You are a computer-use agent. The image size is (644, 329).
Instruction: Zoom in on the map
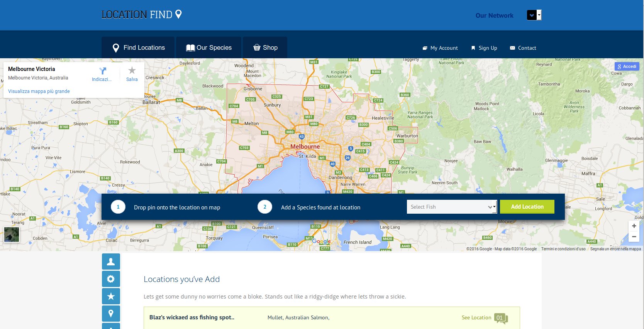coord(634,226)
